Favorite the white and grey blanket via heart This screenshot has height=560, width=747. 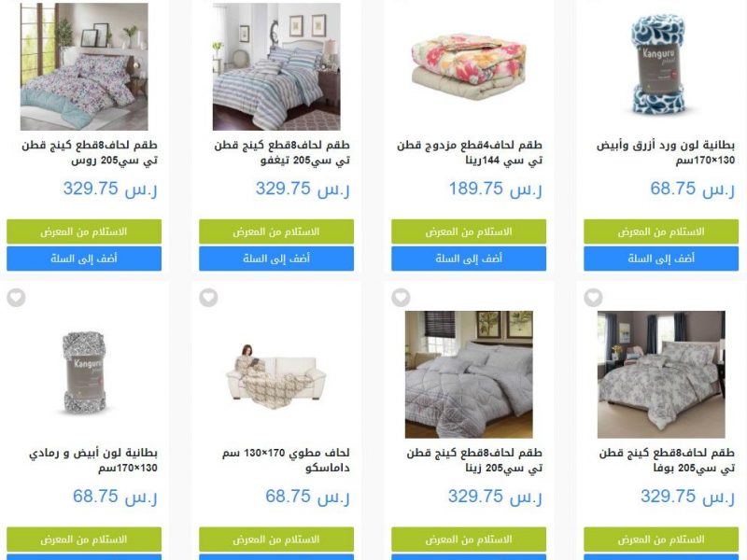[16, 298]
